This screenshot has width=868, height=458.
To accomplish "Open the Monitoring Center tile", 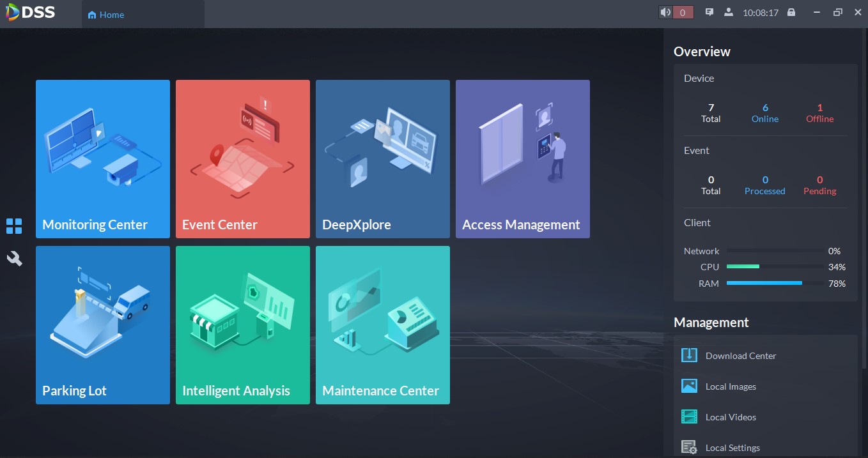I will 103,159.
